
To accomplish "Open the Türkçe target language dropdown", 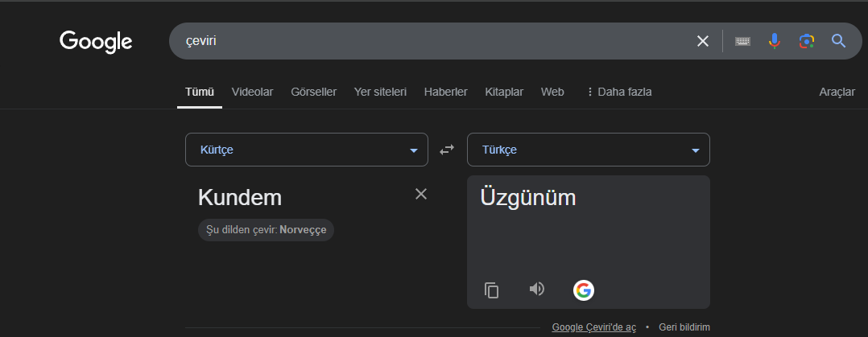I will pyautogui.click(x=588, y=150).
